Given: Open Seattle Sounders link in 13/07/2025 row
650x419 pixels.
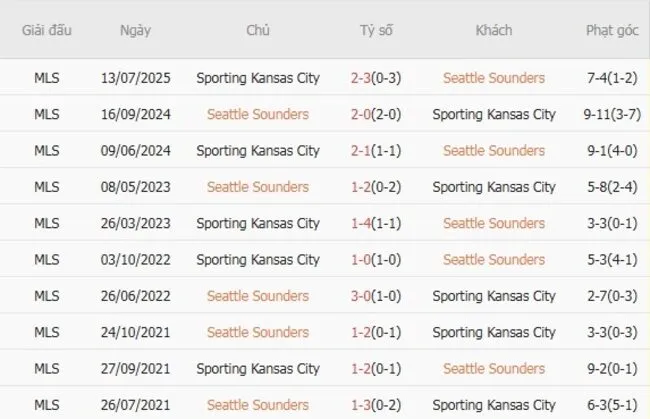Looking at the screenshot, I should [494, 78].
